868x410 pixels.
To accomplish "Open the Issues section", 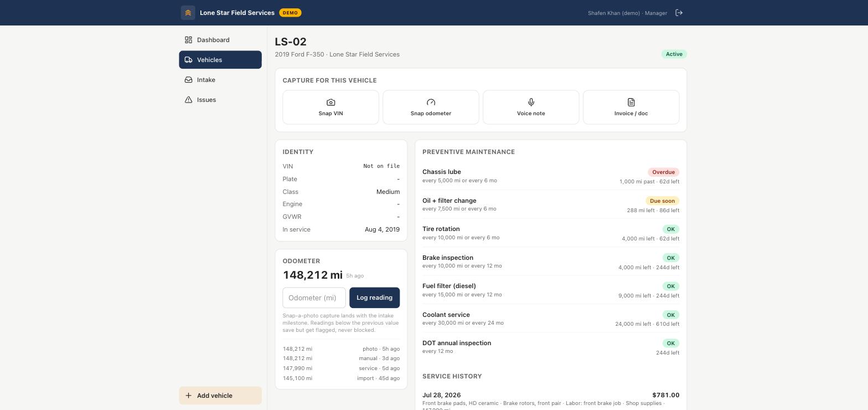I will [x=220, y=100].
